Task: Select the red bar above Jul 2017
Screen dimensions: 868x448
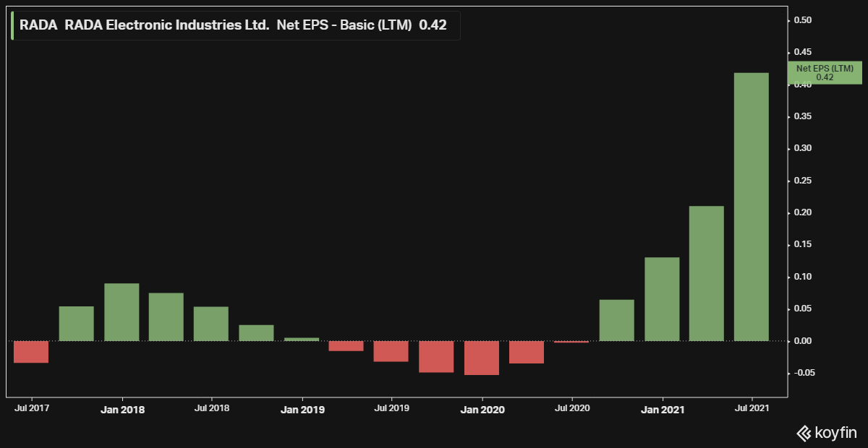Action: [31, 352]
